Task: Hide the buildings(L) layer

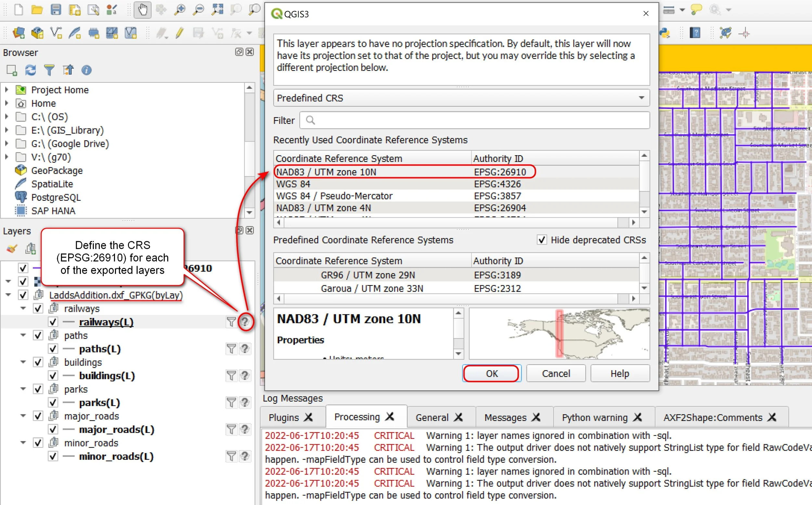Action: (x=52, y=375)
